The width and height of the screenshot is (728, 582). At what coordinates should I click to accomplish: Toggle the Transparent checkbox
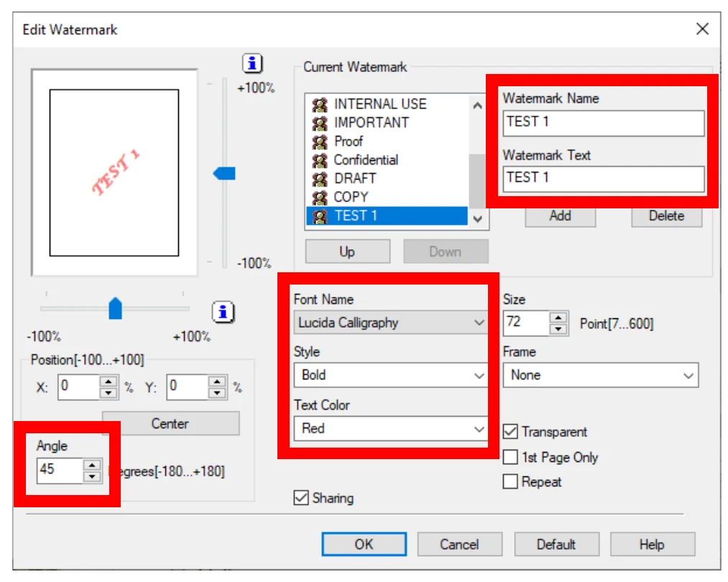click(510, 432)
